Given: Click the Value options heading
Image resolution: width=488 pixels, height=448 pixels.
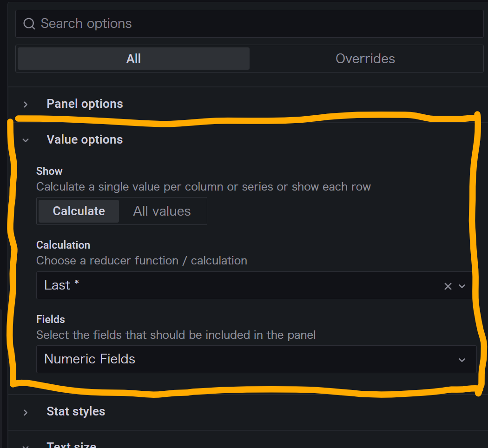Looking at the screenshot, I should click(85, 140).
